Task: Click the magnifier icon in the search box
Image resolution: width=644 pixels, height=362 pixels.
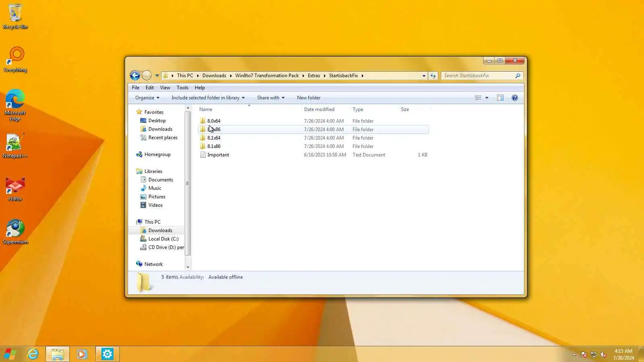Action: (518, 76)
